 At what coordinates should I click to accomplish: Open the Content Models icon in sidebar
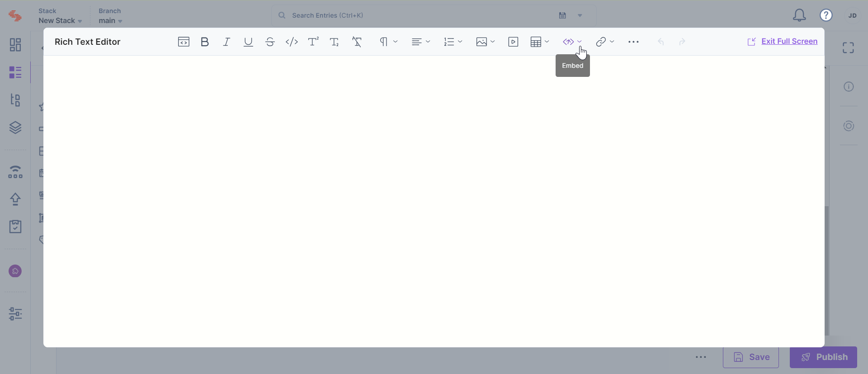[15, 100]
